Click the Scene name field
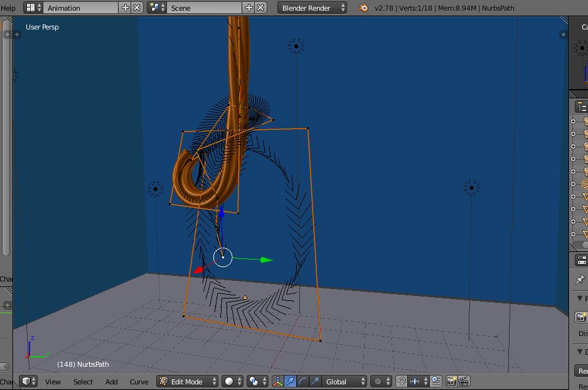588x390 pixels. coord(205,8)
